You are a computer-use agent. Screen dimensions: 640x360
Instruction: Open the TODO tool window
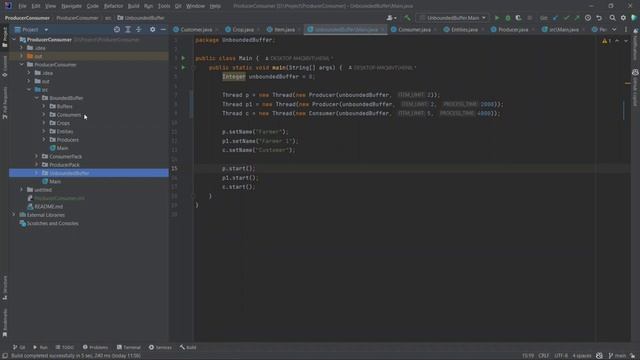pos(65,347)
